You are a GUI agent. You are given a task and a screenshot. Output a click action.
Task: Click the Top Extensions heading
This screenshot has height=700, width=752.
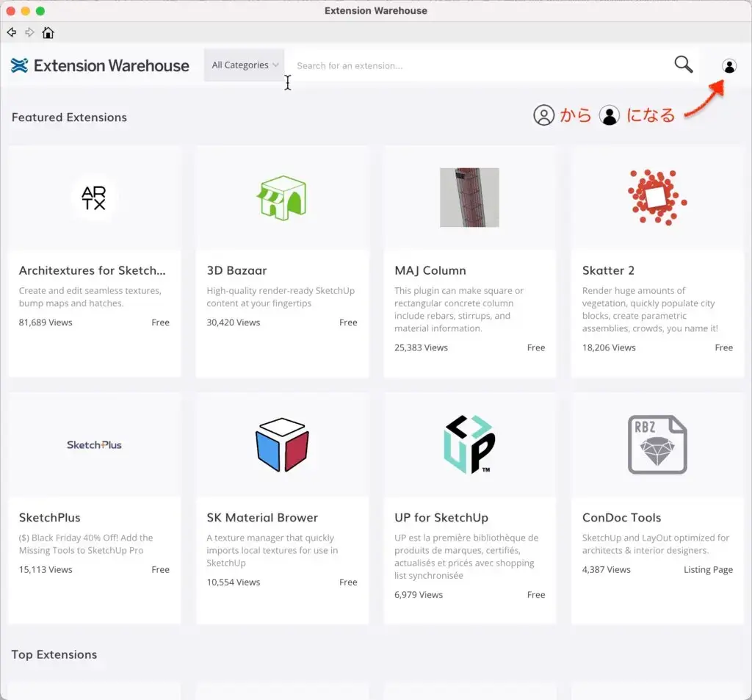point(54,655)
